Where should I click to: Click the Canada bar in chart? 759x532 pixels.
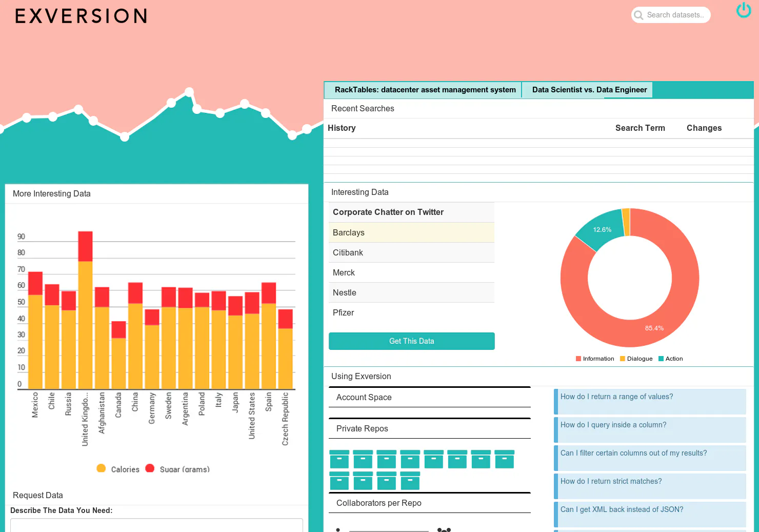click(x=118, y=355)
